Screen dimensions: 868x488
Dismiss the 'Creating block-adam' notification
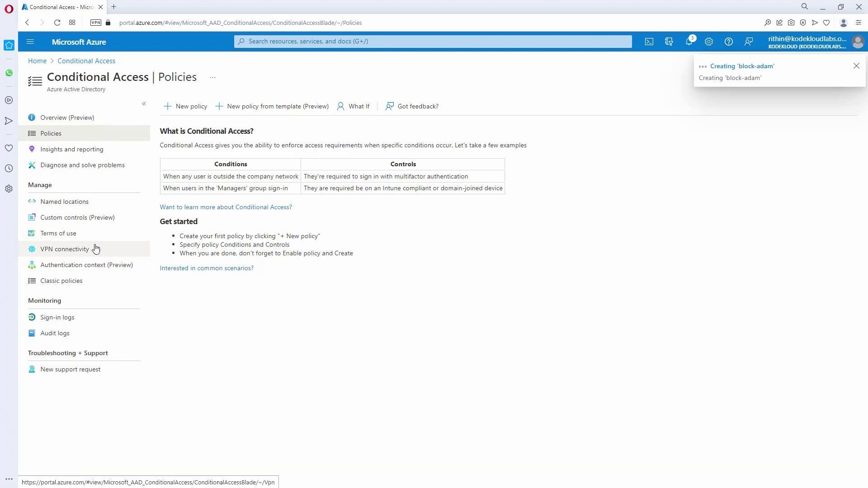pyautogui.click(x=856, y=66)
